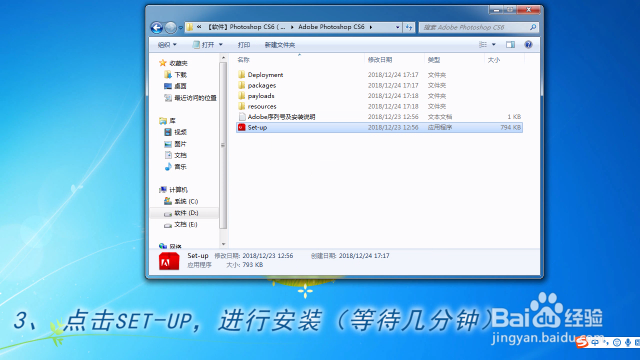Click 2018/12/23 12:56 in the Set-up row
640x360 pixels.
(x=393, y=127)
